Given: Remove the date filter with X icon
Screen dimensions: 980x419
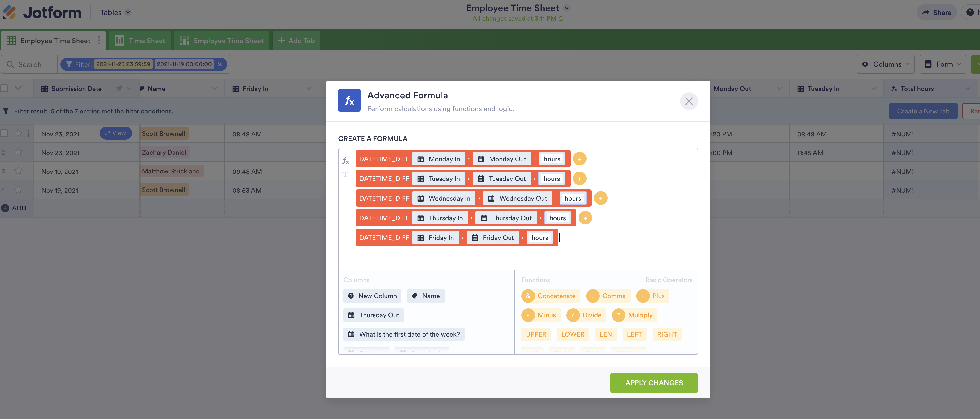Looking at the screenshot, I should tap(219, 64).
